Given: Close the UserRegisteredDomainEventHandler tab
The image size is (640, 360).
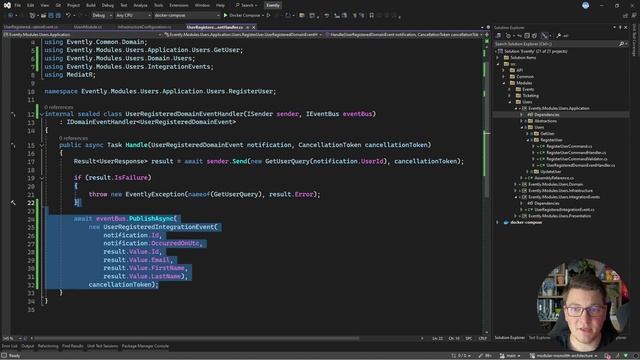Looking at the screenshot, I should pyautogui.click(x=254, y=27).
